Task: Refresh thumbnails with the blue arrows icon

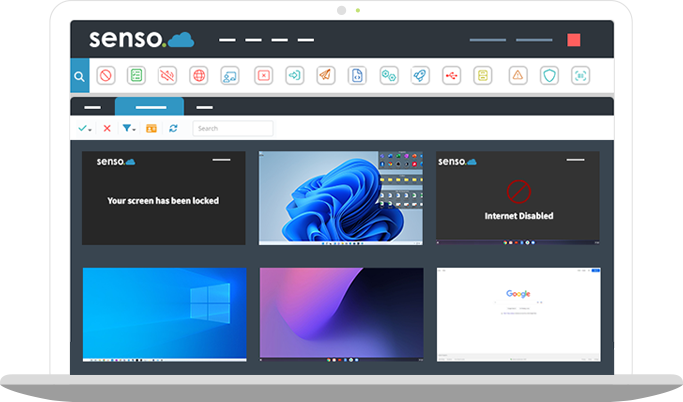Action: tap(173, 128)
